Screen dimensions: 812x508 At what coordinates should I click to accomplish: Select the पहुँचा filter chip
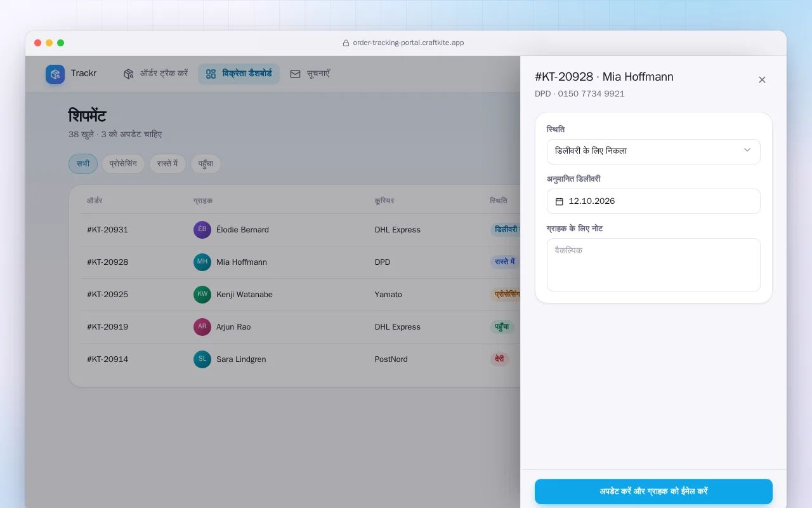pos(206,164)
